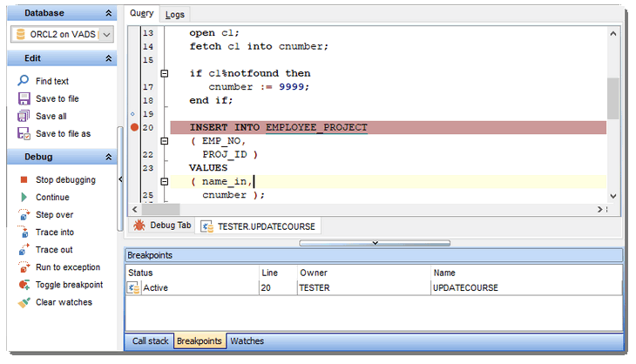Click the Trace out icon

click(24, 250)
